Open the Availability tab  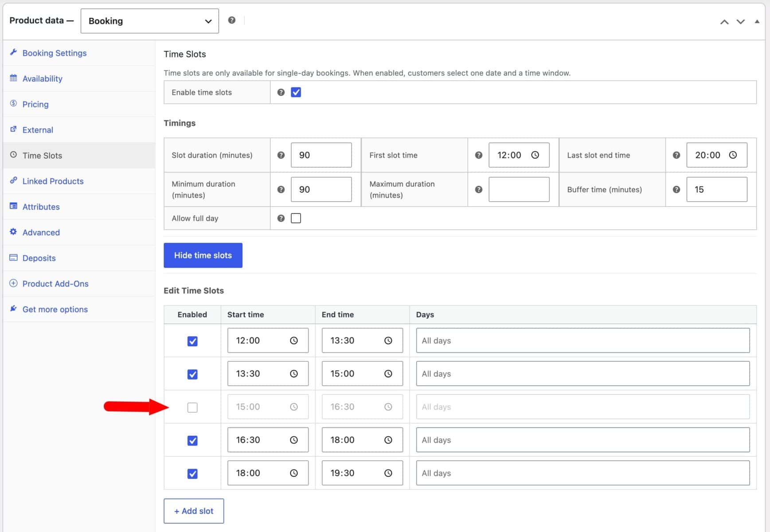[79, 78]
